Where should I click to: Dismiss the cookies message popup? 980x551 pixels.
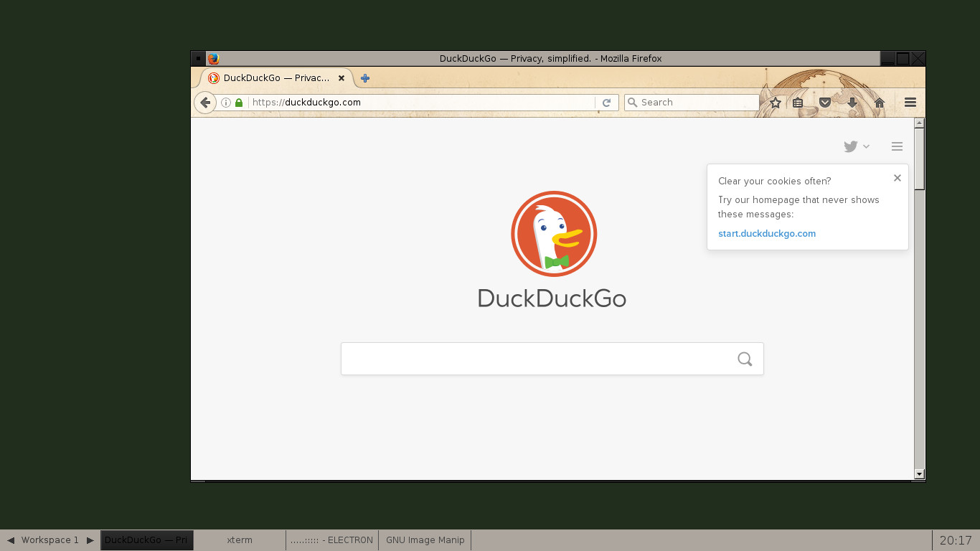897,178
